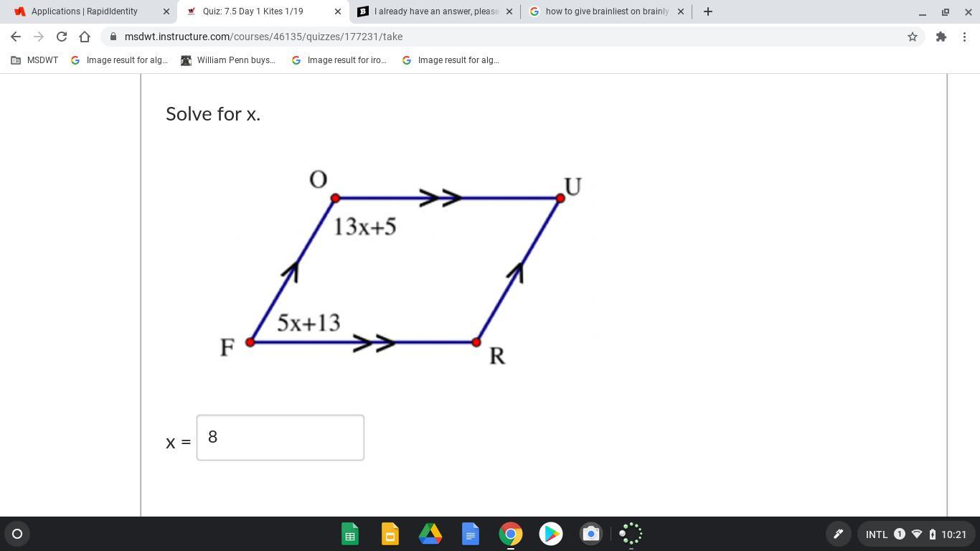Launch the Play Store app

551,534
